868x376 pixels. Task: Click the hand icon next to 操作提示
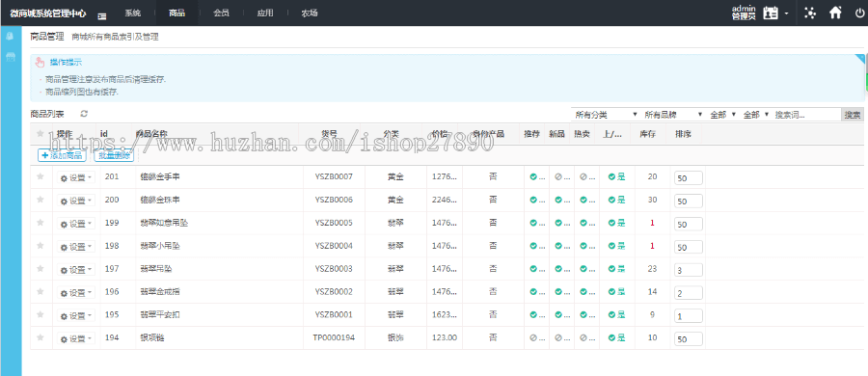click(x=40, y=62)
